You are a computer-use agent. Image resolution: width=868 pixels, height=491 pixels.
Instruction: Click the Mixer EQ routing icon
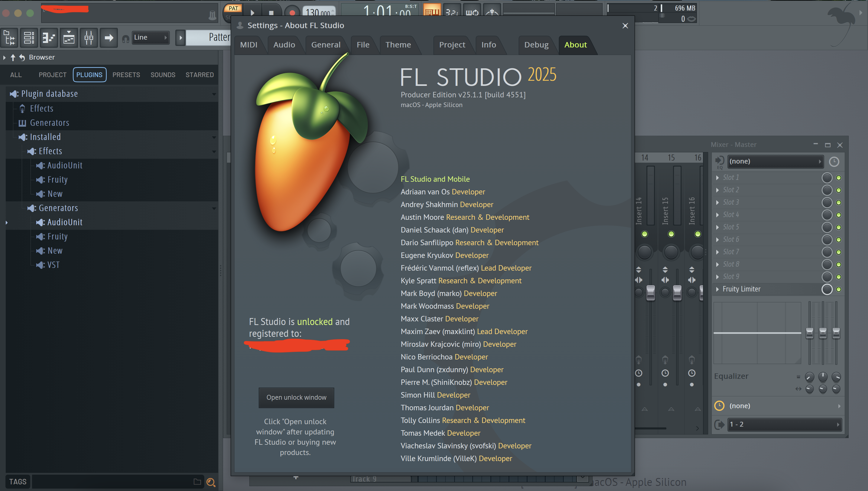click(719, 162)
